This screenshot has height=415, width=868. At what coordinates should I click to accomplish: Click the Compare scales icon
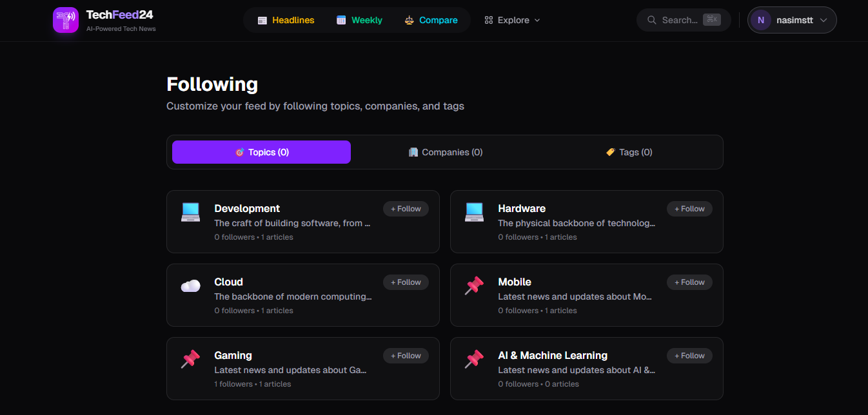[409, 20]
